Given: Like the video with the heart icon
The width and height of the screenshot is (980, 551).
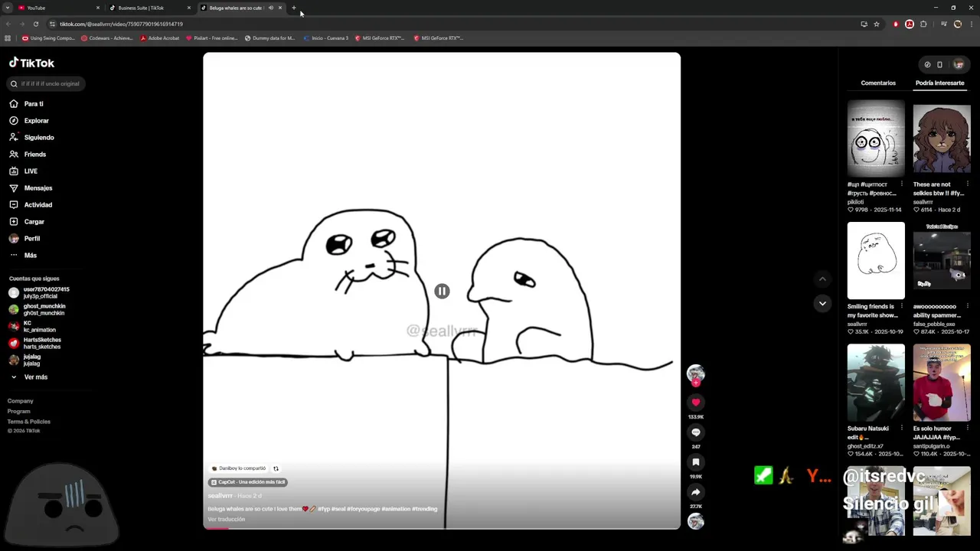Looking at the screenshot, I should pos(695,402).
